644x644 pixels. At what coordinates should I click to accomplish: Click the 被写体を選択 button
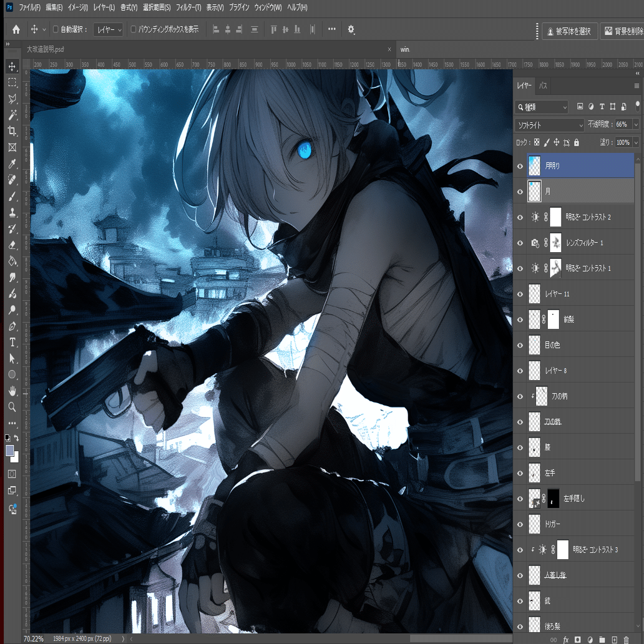pos(569,31)
